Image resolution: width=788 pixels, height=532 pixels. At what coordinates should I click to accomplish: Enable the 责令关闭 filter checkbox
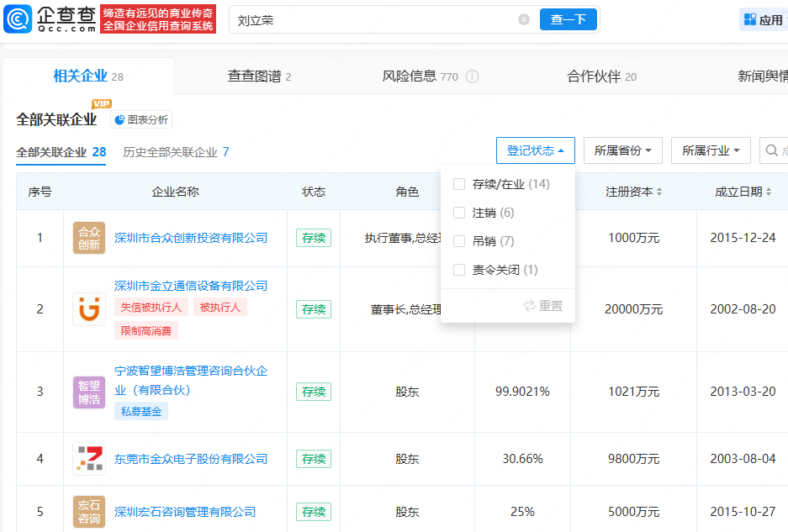pyautogui.click(x=459, y=270)
